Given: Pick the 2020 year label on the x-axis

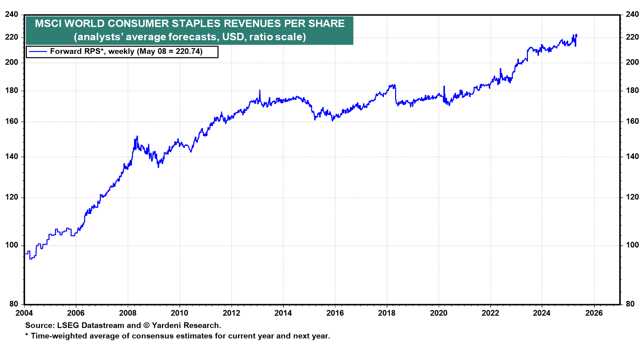Looking at the screenshot, I should (439, 313).
